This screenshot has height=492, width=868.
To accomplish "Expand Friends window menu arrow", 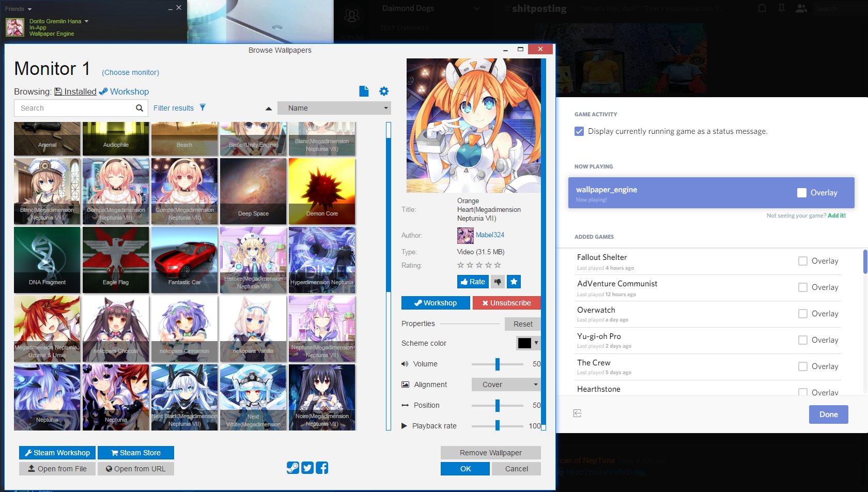I will (x=29, y=9).
